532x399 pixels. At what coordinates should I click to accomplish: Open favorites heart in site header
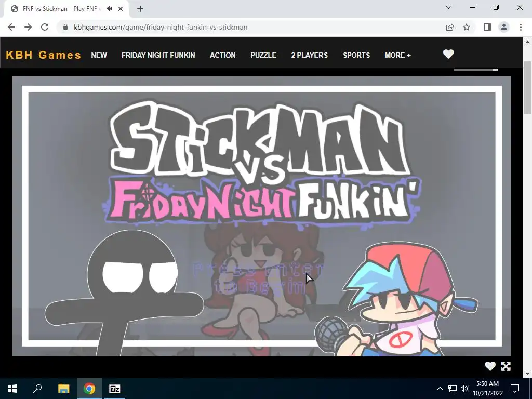point(448,54)
